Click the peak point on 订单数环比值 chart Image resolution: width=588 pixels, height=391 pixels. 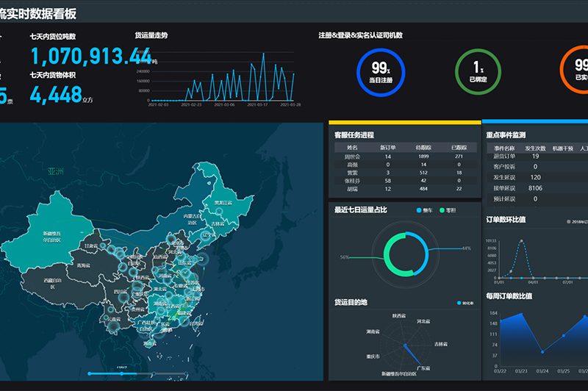(x=520, y=242)
